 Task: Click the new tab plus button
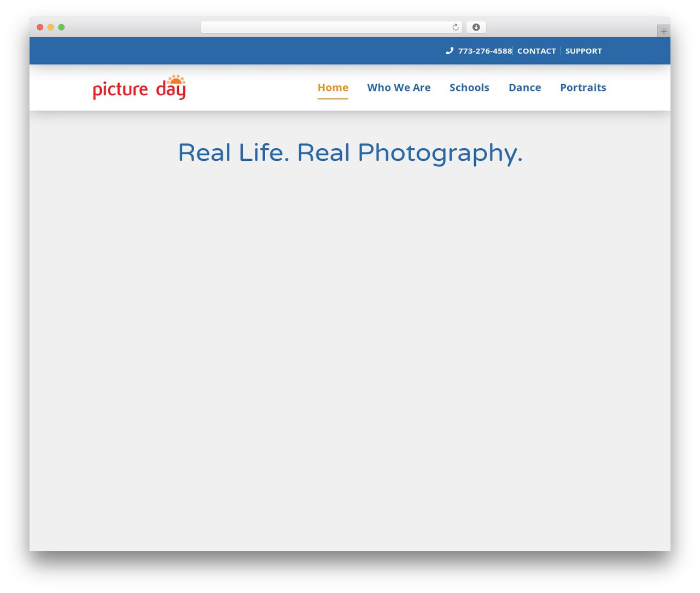[x=663, y=31]
